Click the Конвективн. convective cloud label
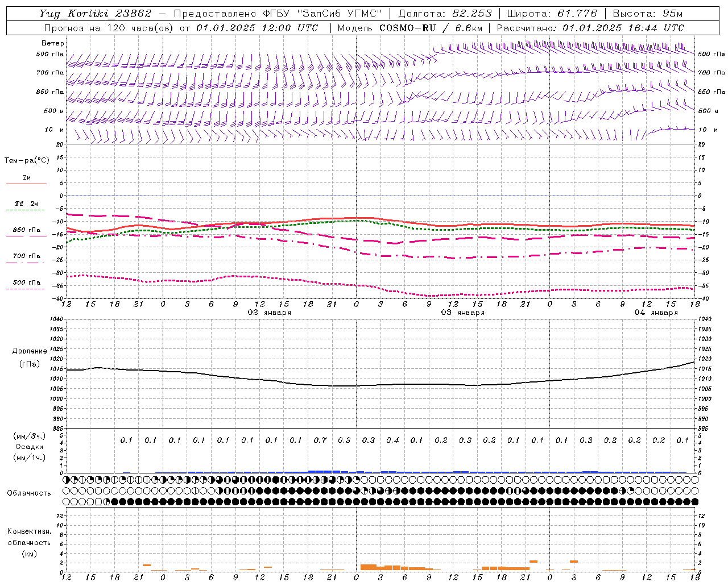The width and height of the screenshot is (728, 582). pos(29,531)
